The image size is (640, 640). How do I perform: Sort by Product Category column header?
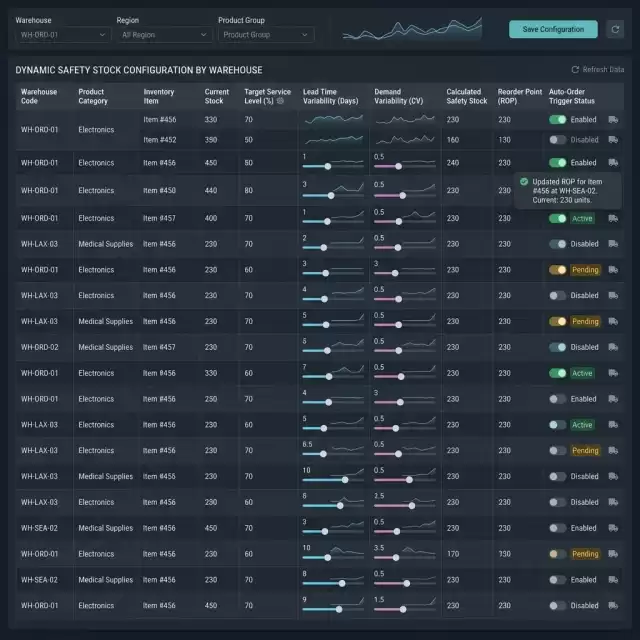coord(93,96)
